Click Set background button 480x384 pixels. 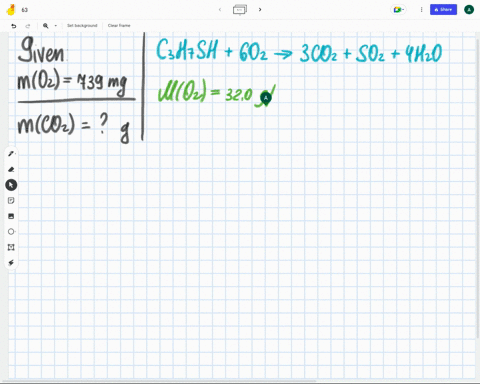point(82,26)
